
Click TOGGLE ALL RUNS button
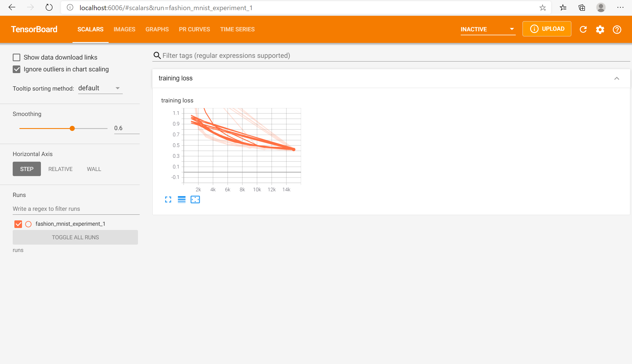tap(75, 237)
